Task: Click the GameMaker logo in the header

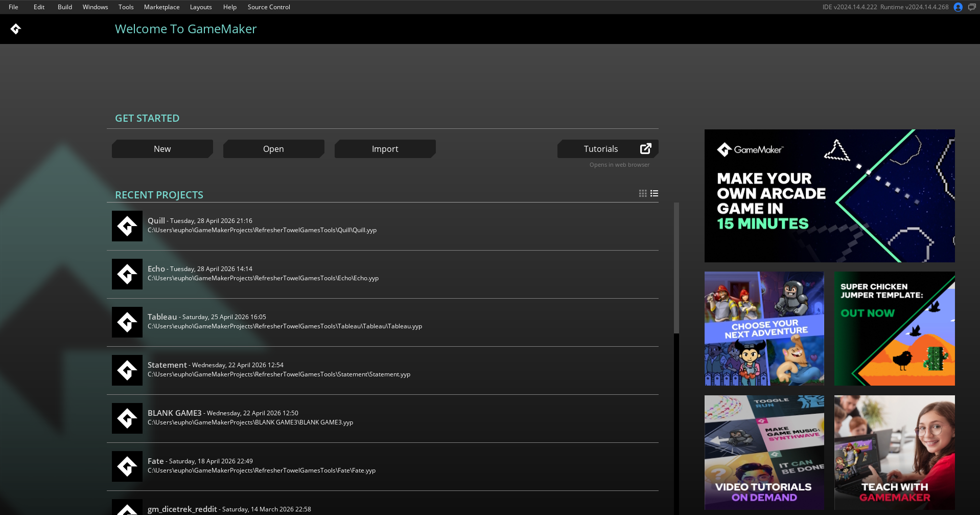Action: tap(16, 29)
